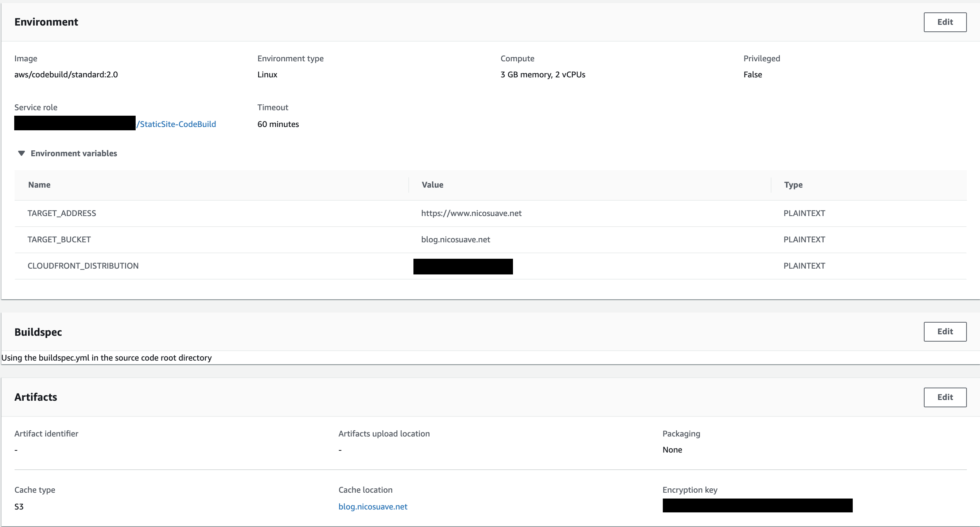Collapse the Environment variables section
This screenshot has width=980, height=527.
21,153
